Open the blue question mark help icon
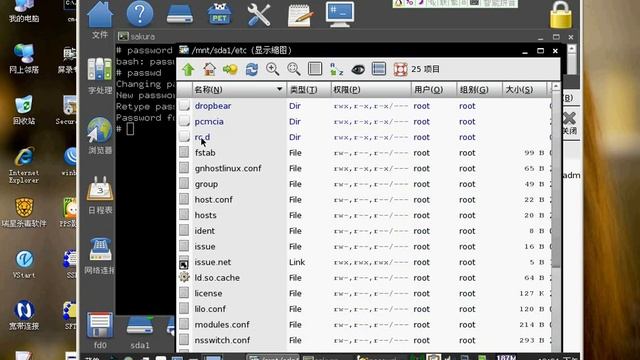Image resolution: width=640 pixels, height=360 pixels. pos(140,14)
